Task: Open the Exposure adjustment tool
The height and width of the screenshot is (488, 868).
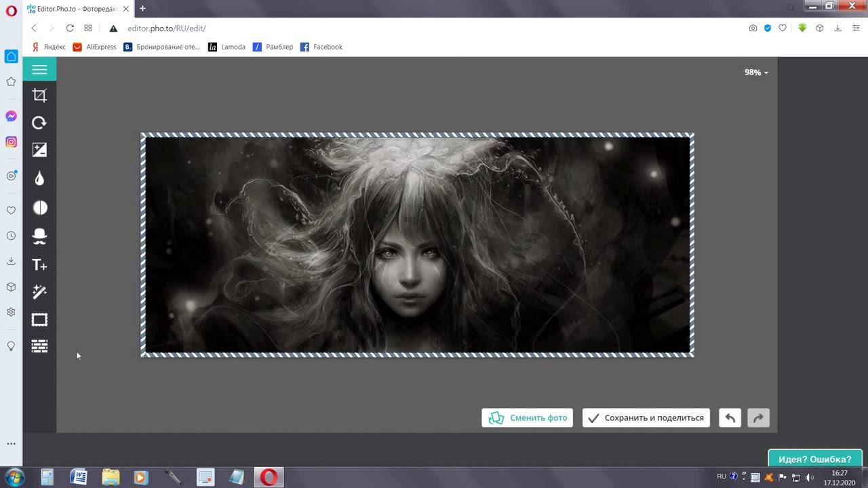Action: pos(39,150)
